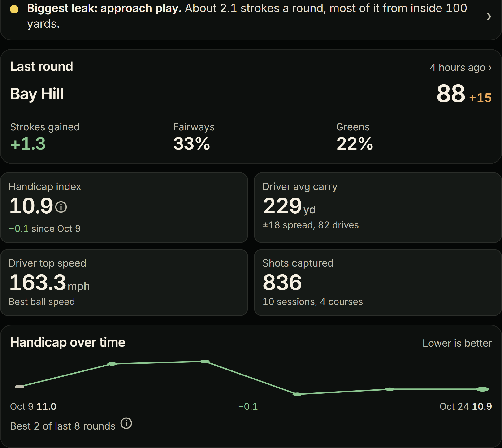Click the '+1.3' strokes gained value
The height and width of the screenshot is (448, 502).
click(x=28, y=143)
